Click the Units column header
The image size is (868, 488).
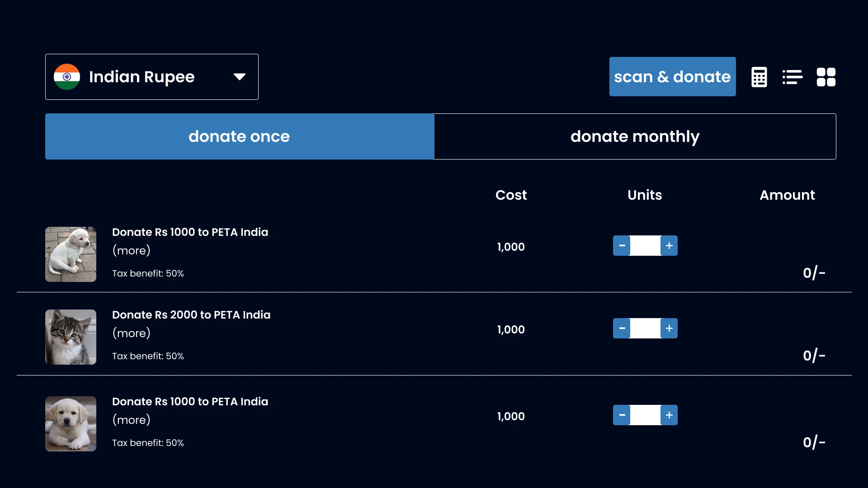coord(645,195)
